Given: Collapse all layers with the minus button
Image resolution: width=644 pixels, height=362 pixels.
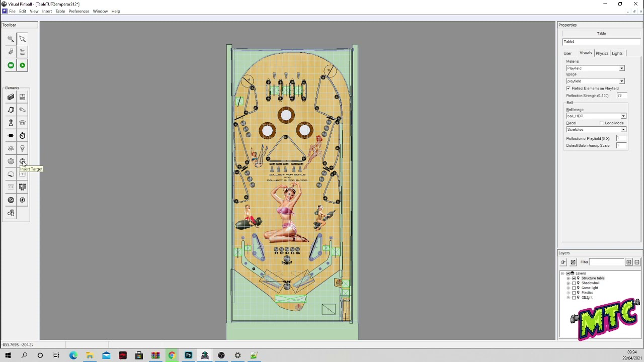Looking at the screenshot, I should 637,262.
